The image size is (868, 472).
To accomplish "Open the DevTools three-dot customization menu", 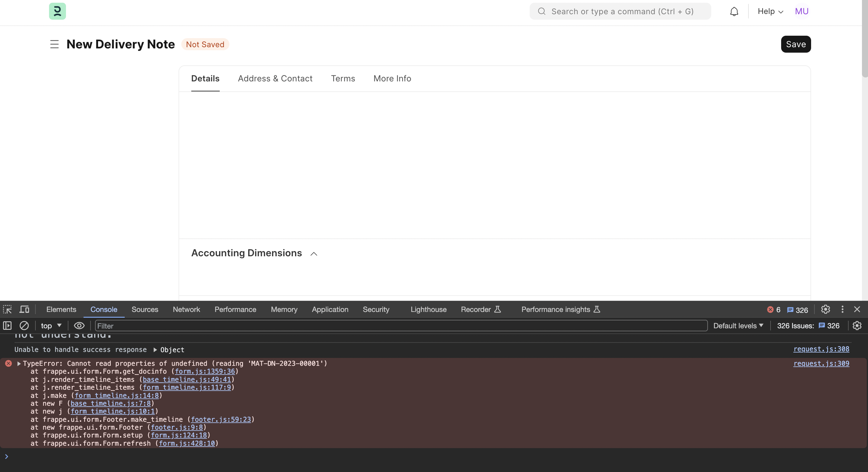I will click(x=842, y=309).
